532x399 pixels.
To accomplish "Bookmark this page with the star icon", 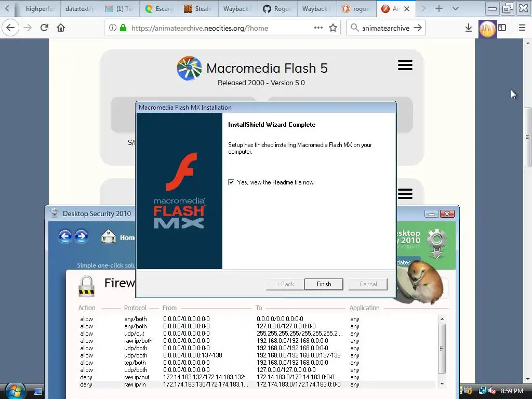I will (x=333, y=28).
